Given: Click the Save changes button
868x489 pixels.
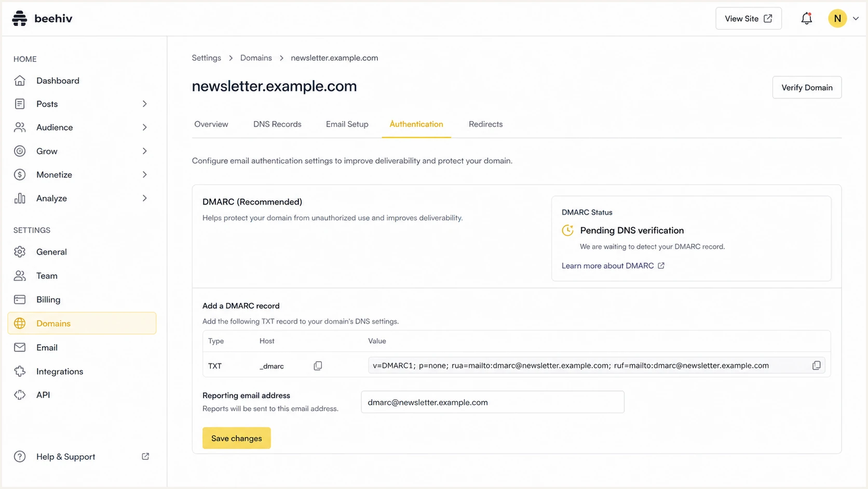Looking at the screenshot, I should 236,438.
